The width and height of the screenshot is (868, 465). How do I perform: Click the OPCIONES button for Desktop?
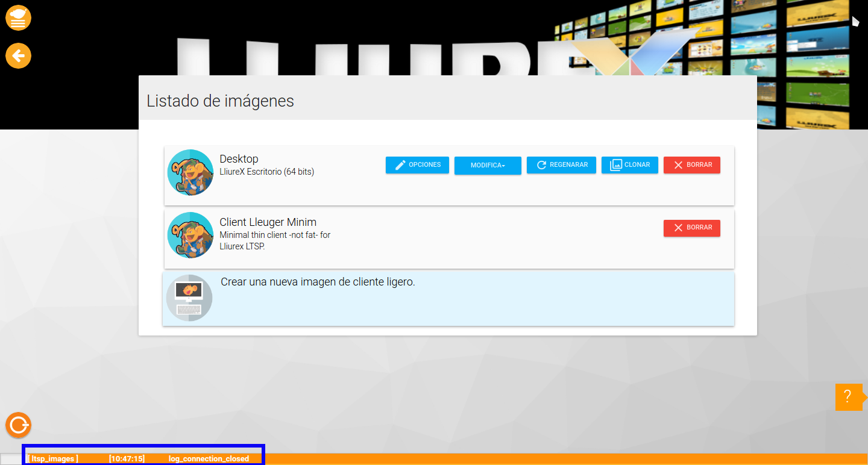coord(417,165)
